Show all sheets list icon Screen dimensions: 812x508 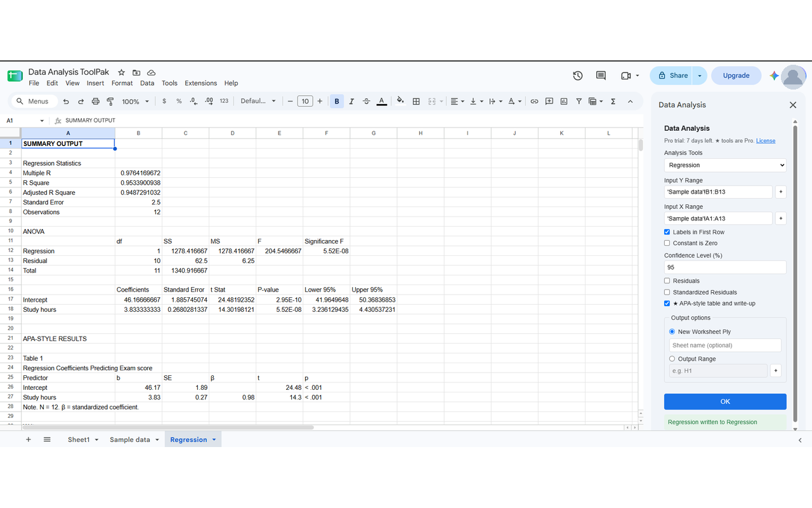pyautogui.click(x=47, y=439)
